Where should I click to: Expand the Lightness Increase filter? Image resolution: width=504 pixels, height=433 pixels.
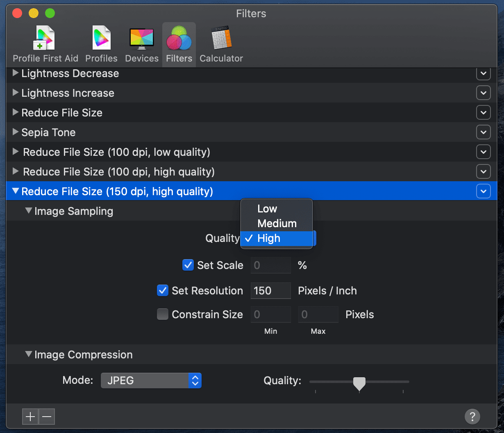16,93
